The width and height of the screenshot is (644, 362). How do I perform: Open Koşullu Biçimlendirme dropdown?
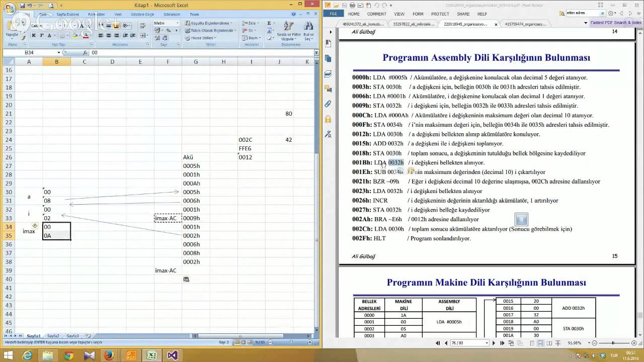[x=209, y=23]
